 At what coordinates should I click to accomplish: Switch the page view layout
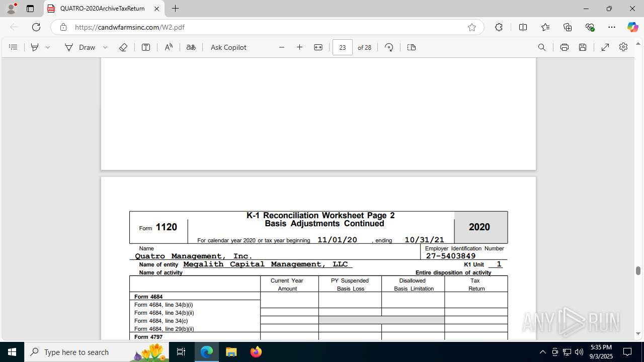pyautogui.click(x=412, y=47)
